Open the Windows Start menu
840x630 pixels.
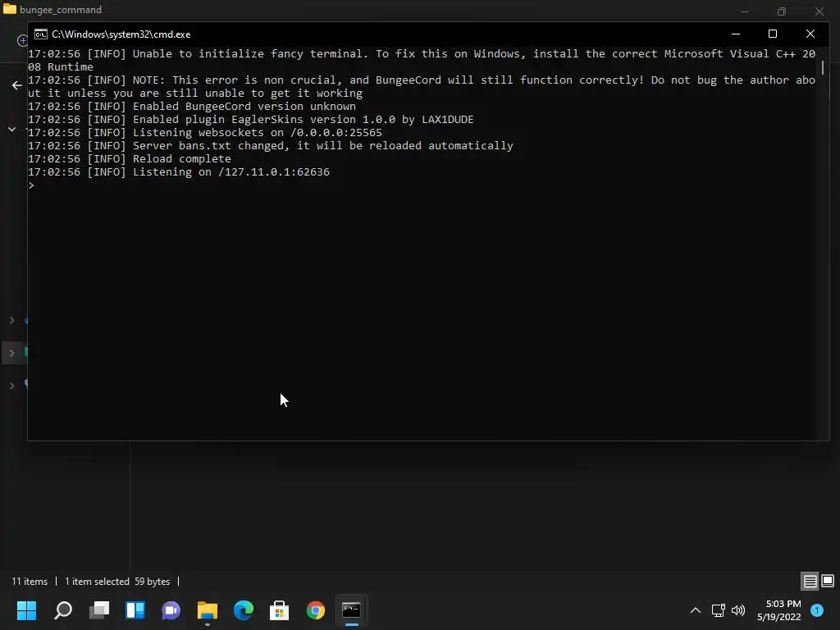[x=26, y=609]
